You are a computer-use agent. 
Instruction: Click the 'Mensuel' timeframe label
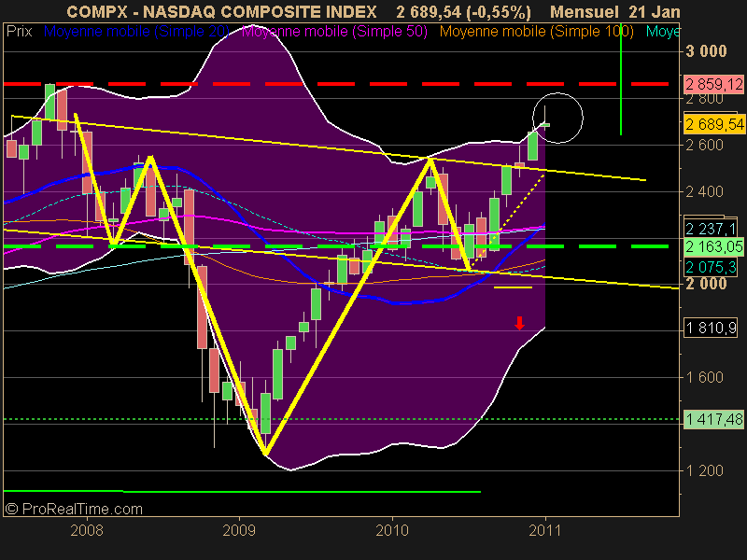pyautogui.click(x=585, y=11)
